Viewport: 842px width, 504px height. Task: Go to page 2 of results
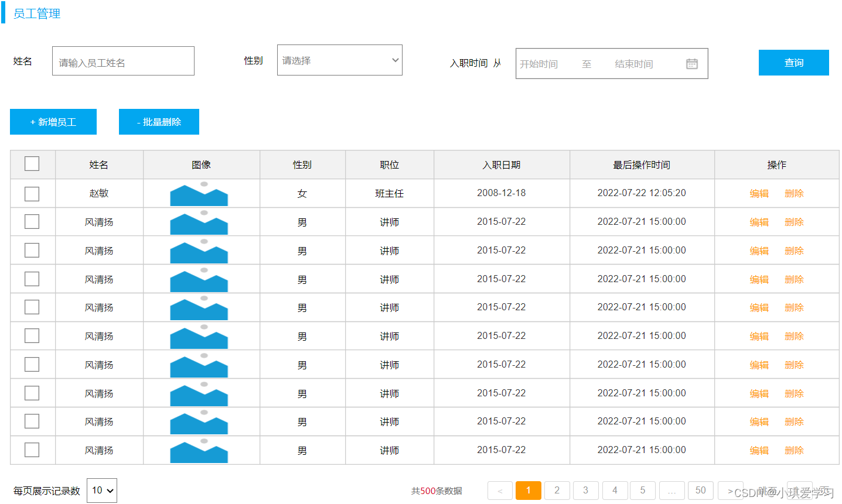(557, 491)
